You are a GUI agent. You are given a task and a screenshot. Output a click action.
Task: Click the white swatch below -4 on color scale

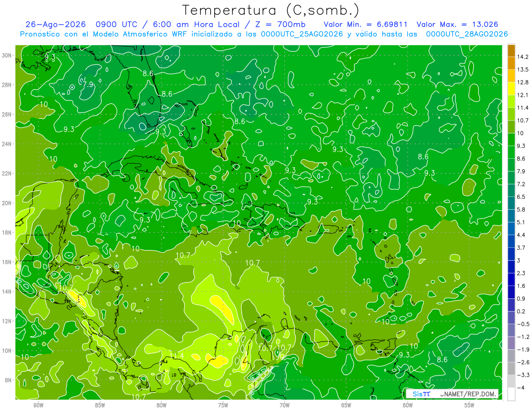[511, 394]
